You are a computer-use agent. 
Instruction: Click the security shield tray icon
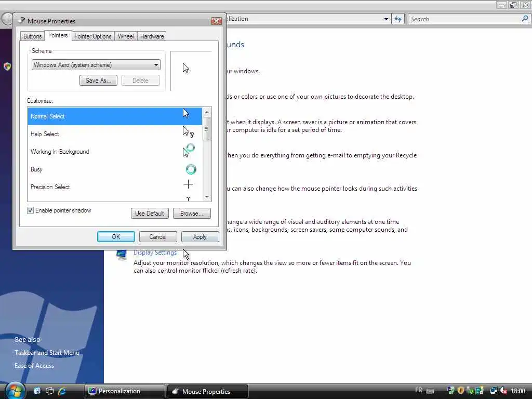(460, 391)
